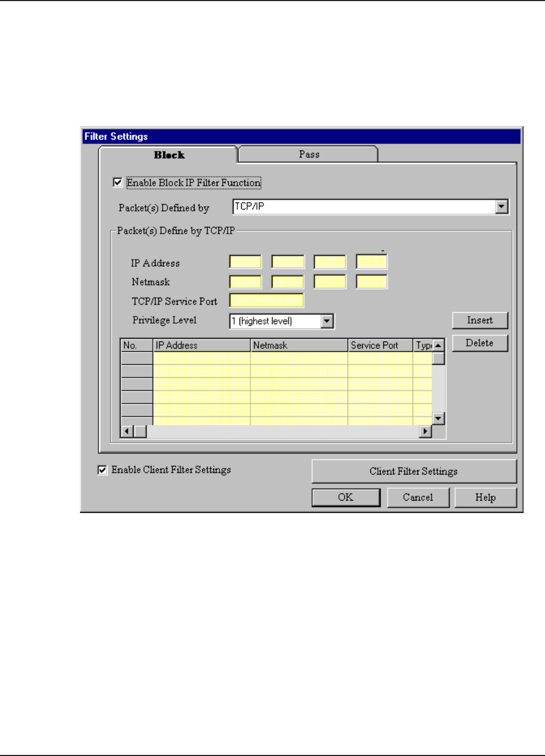
Task: Switch to the Pass tab
Action: click(309, 155)
